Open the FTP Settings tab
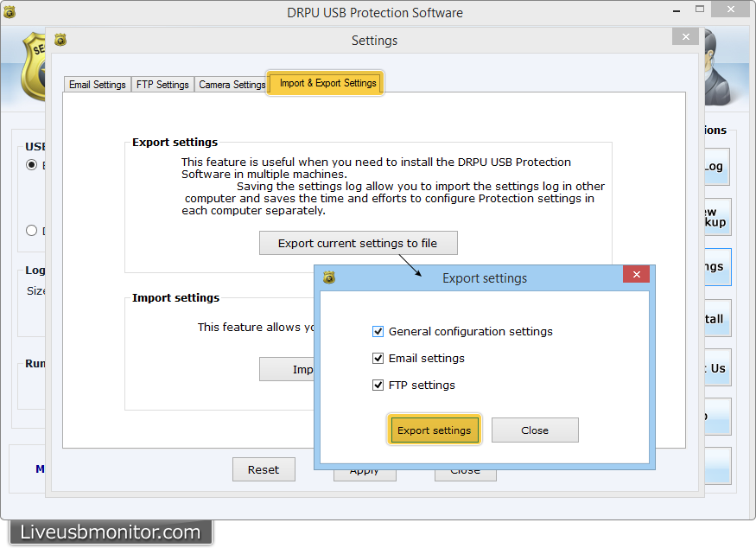 (162, 85)
